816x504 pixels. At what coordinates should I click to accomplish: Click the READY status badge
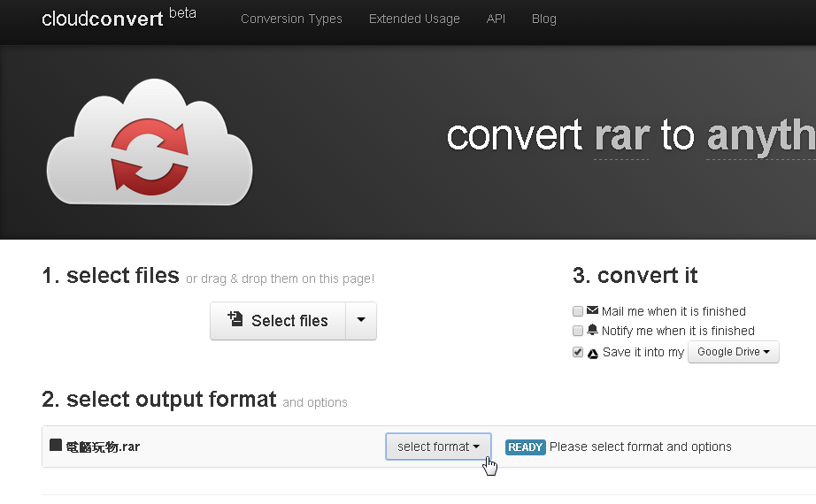tap(526, 447)
